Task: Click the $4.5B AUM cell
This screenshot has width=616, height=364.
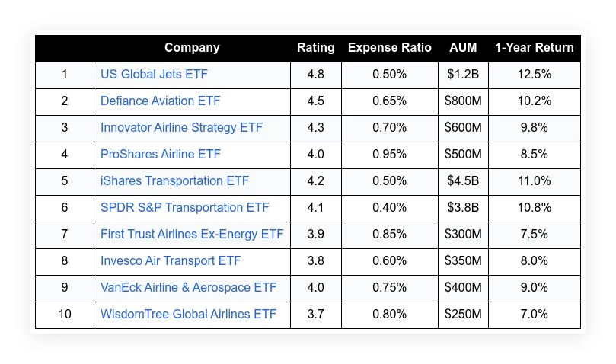Action: click(463, 181)
